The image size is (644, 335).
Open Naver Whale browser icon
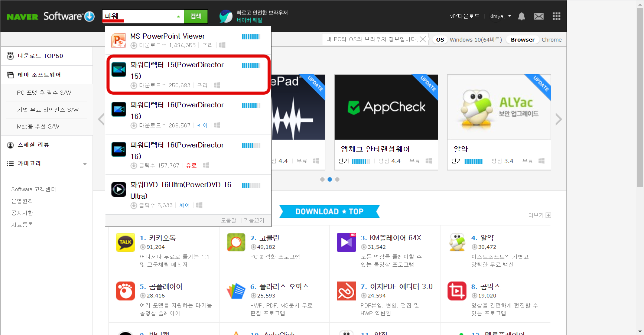point(226,16)
